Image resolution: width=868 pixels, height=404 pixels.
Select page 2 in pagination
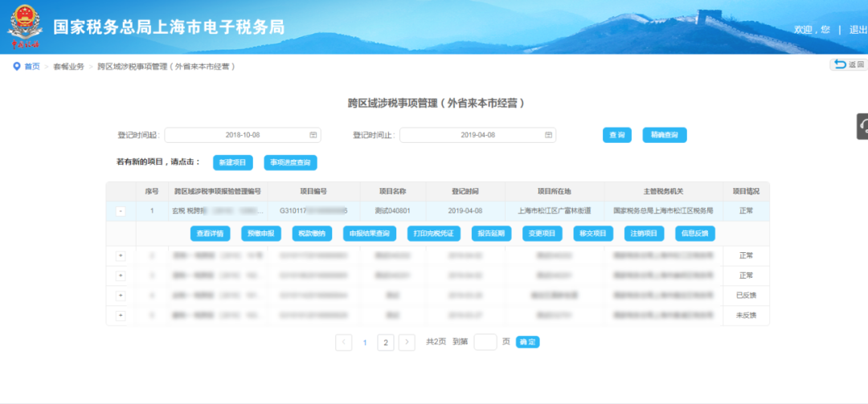[385, 343]
